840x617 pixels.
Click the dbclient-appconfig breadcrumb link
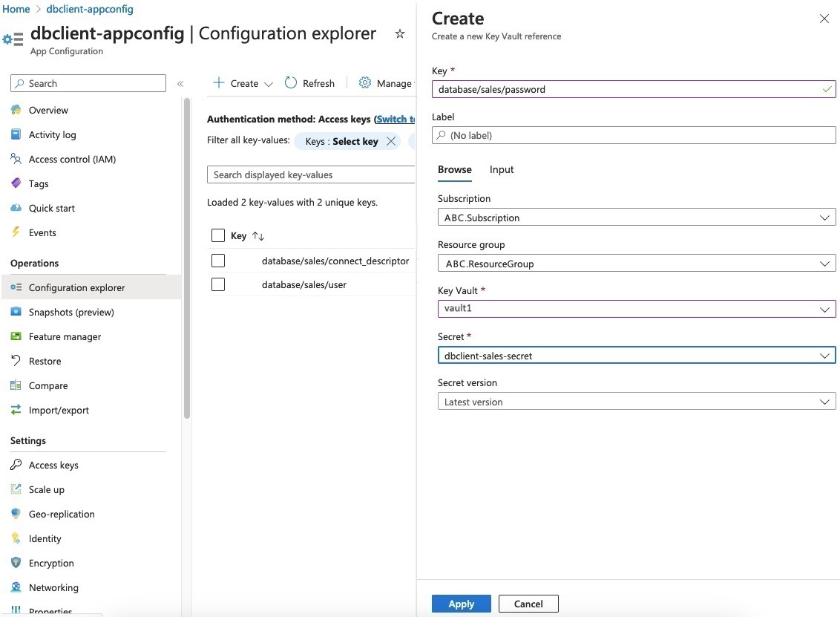pyautogui.click(x=90, y=9)
